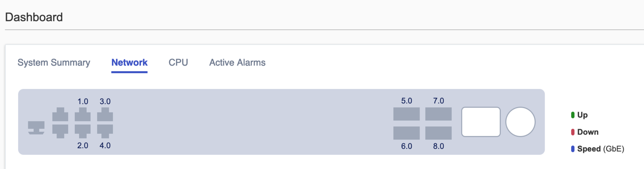View the Active Alarms tab

pyautogui.click(x=237, y=63)
